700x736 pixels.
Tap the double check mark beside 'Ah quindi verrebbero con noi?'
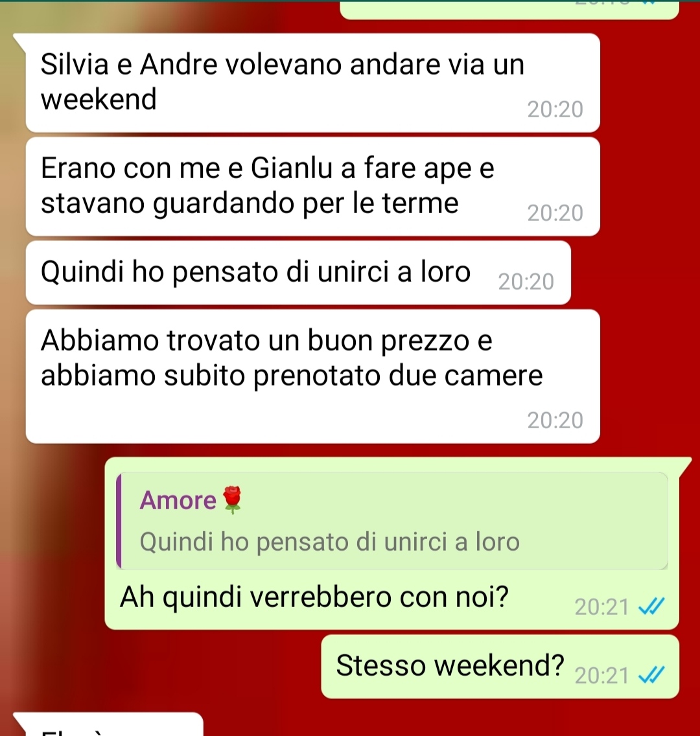coord(651,606)
